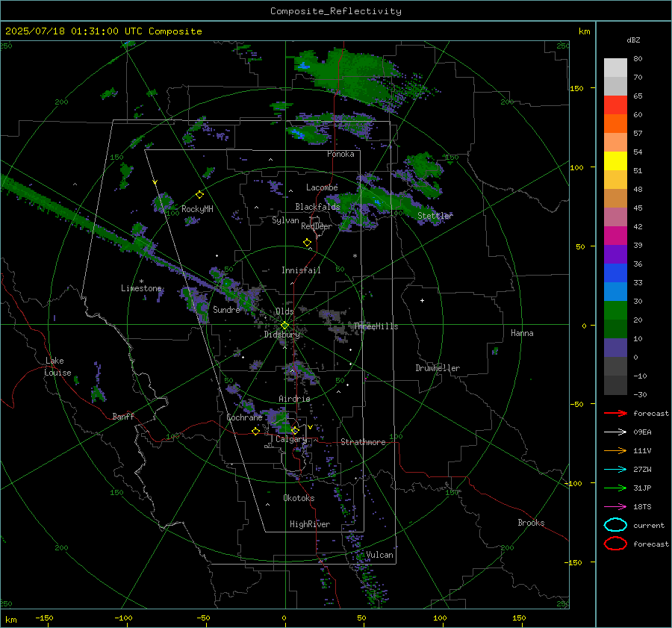Click the yellow diamond marker beside RockyMH
The height and width of the screenshot is (628, 672).
tap(199, 195)
